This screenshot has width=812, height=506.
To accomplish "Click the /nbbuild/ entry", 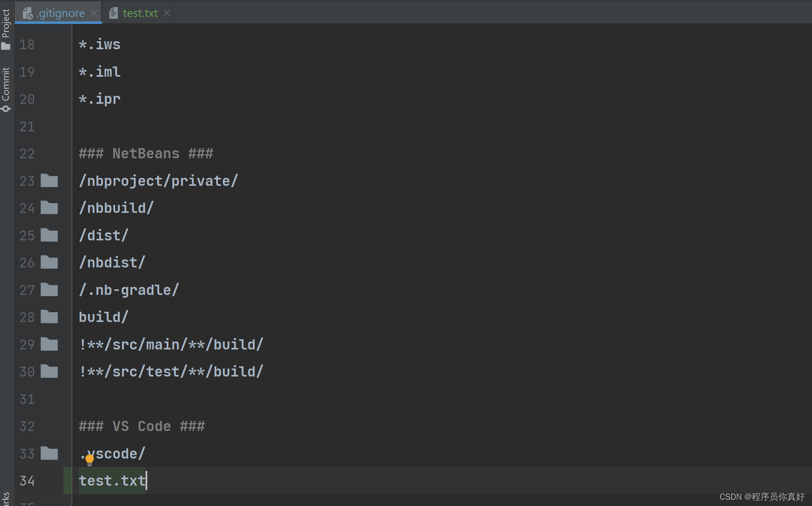I will (116, 208).
